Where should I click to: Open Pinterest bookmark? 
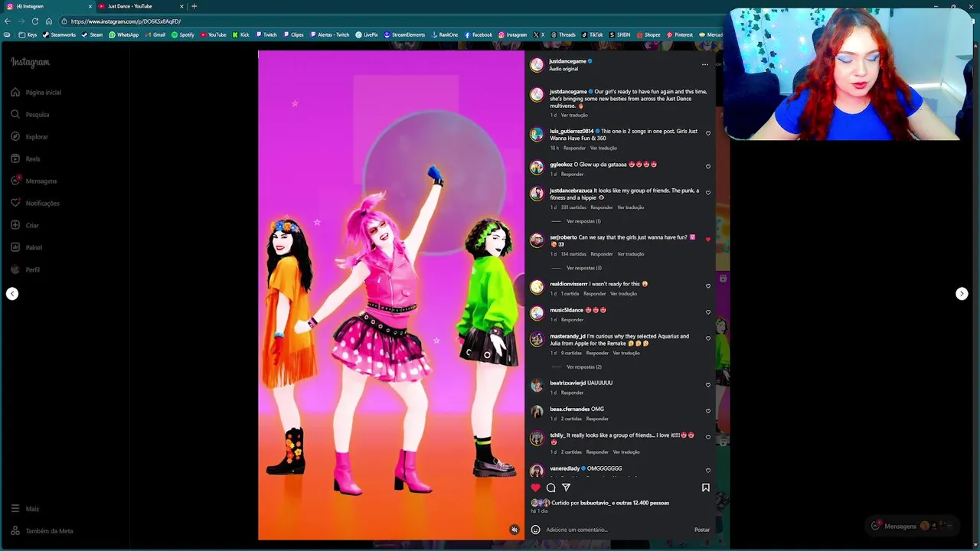680,34
